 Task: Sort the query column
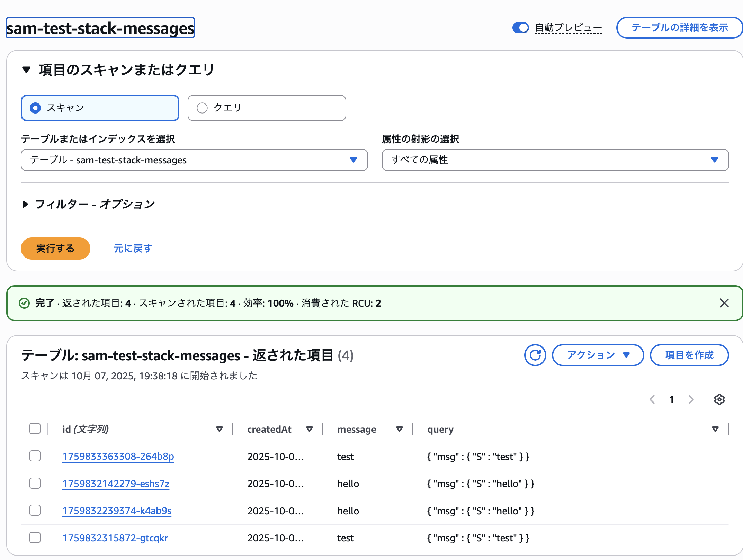(x=715, y=429)
